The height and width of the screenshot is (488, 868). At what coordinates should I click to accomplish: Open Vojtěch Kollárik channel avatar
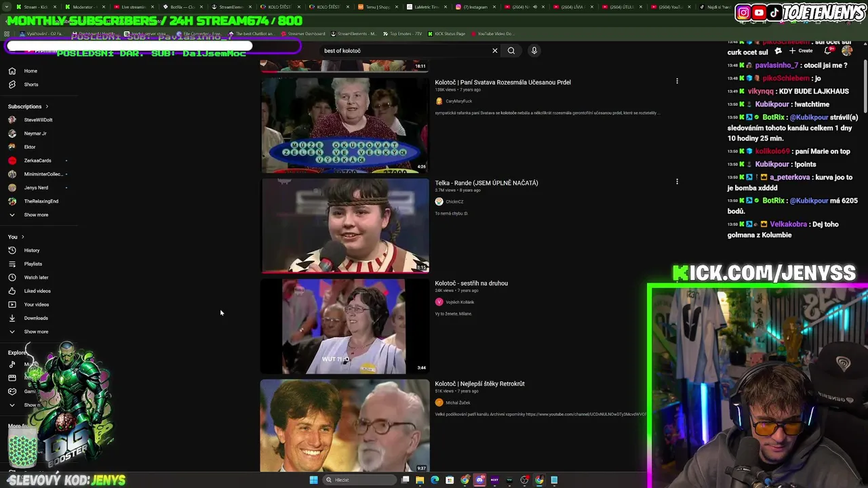(439, 302)
